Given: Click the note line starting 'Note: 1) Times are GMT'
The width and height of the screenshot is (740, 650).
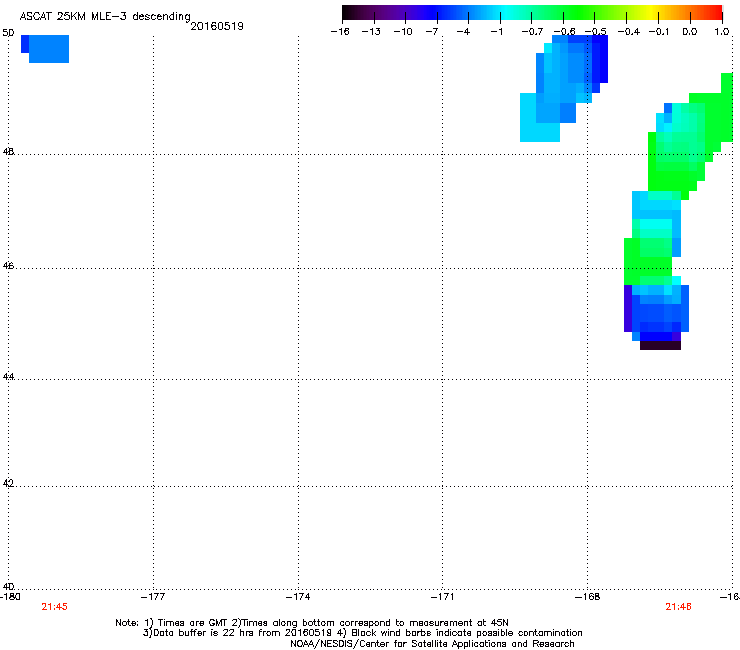Looking at the screenshot, I should (x=312, y=623).
